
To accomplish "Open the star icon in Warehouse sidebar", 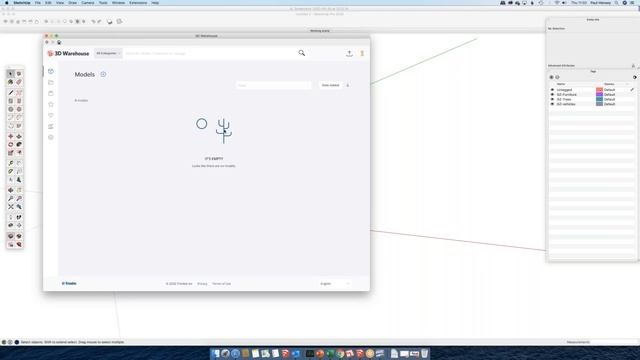I will click(x=51, y=104).
